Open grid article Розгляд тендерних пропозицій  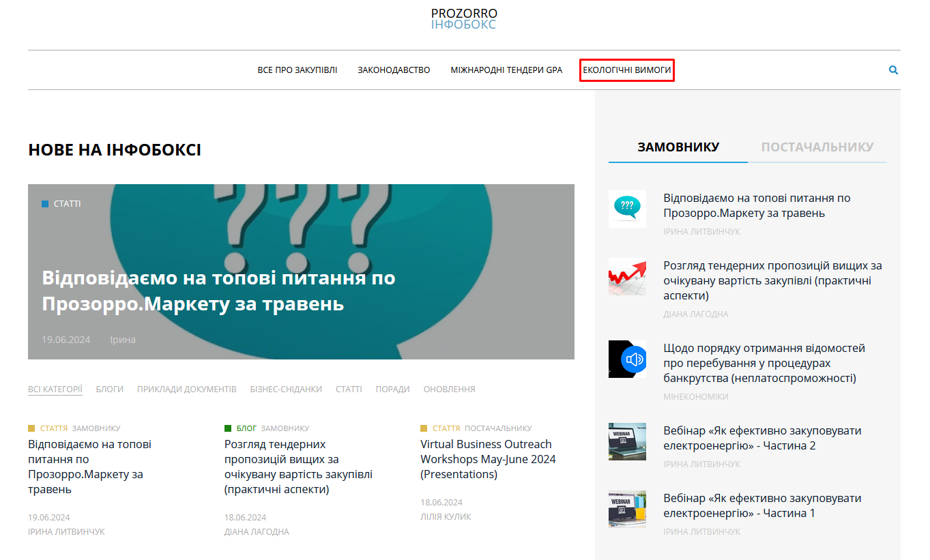(298, 467)
